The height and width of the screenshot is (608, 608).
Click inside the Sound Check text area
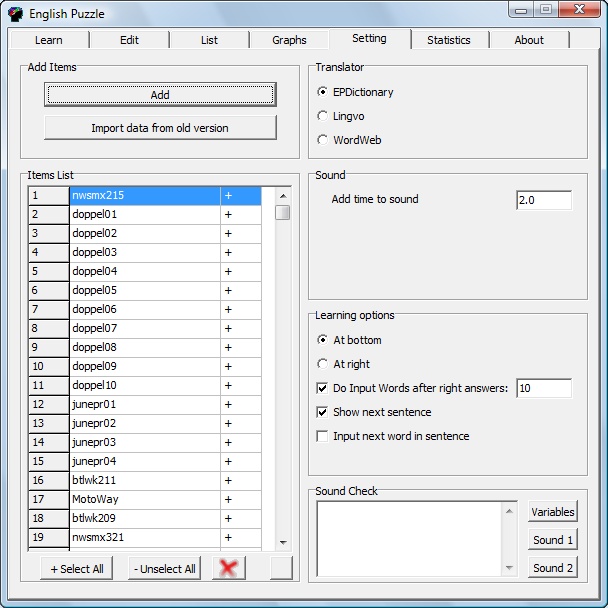pyautogui.click(x=409, y=539)
